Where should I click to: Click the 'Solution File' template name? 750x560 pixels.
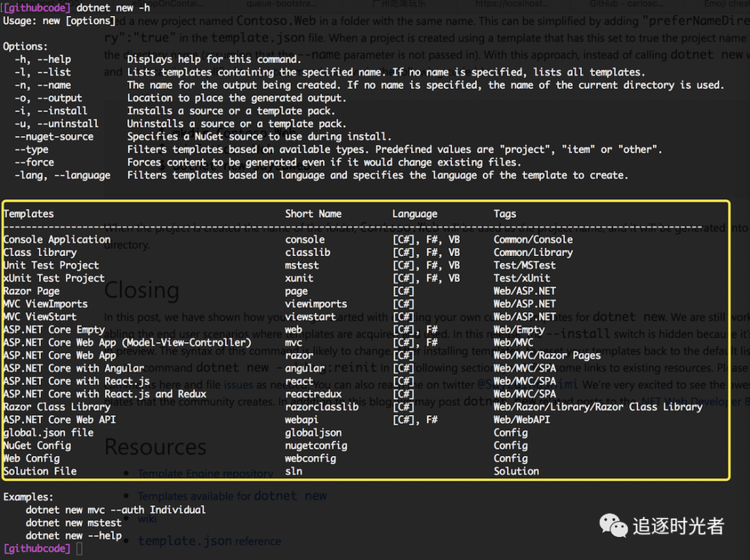point(40,472)
